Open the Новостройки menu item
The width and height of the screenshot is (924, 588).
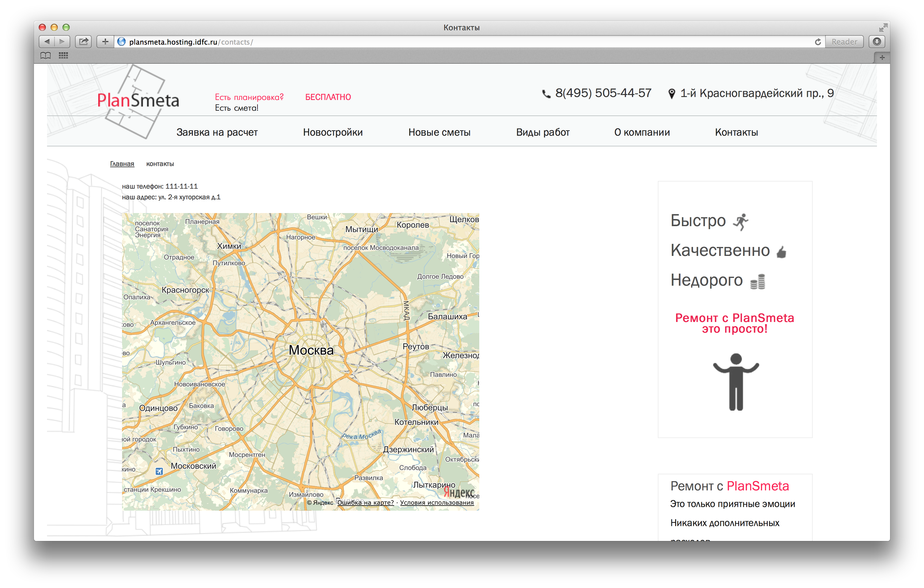point(333,132)
